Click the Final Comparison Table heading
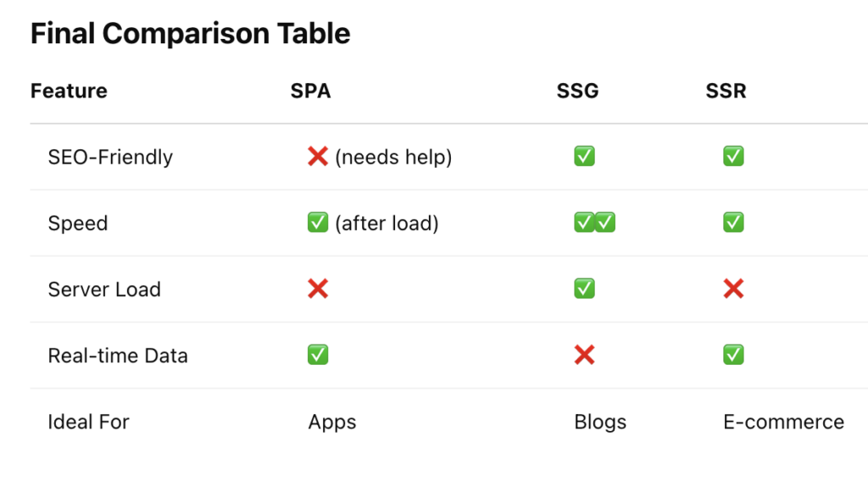Image resolution: width=868 pixels, height=481 pixels. point(190,34)
